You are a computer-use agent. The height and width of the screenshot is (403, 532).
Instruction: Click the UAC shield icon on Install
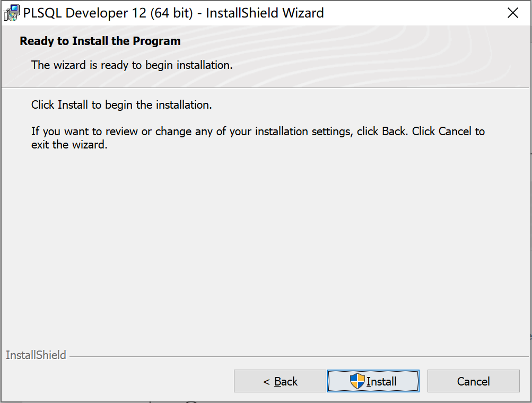click(x=357, y=381)
